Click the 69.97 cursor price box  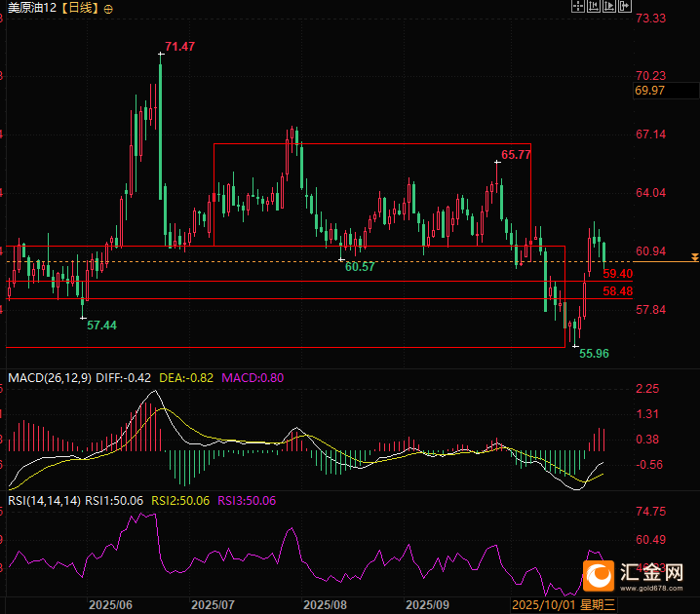tap(650, 91)
